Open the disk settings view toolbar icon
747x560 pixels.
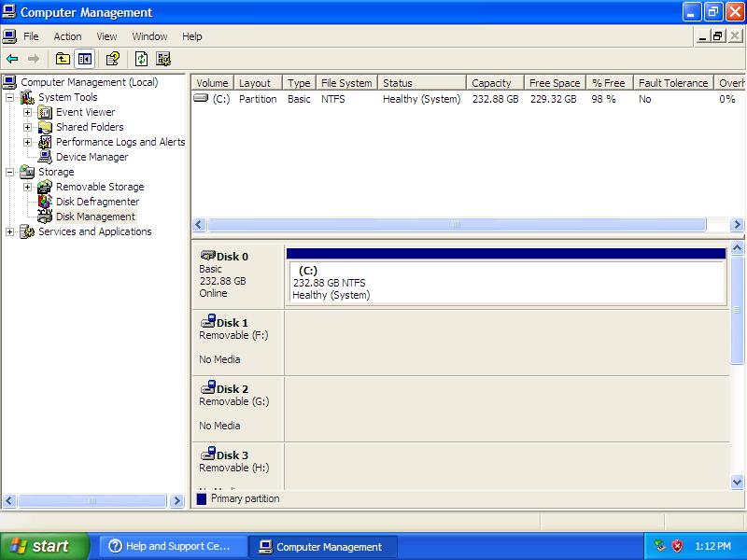163,59
